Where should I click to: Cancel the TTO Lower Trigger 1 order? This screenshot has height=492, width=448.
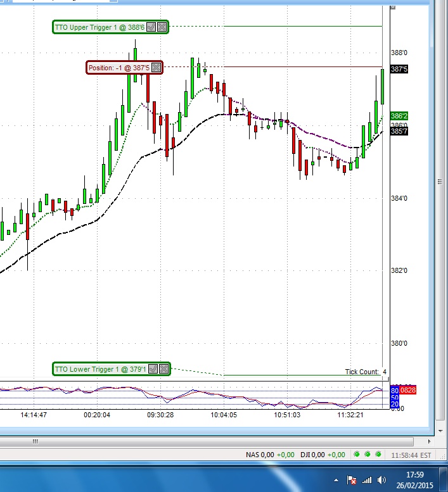tap(163, 369)
